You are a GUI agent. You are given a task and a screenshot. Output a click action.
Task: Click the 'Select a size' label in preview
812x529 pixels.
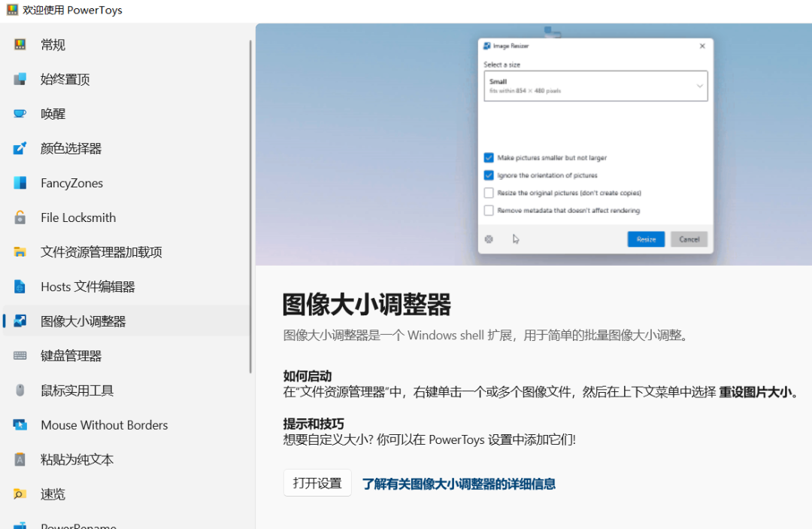coord(501,65)
